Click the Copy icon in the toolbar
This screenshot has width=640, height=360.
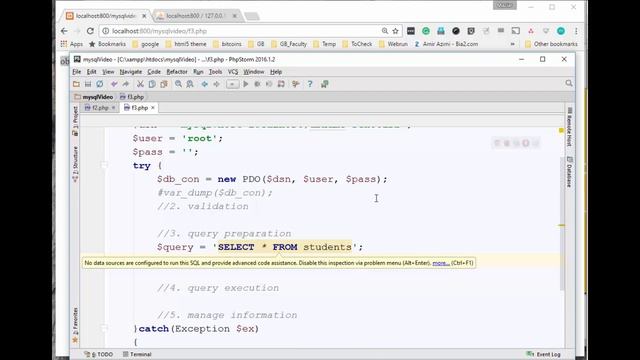(x=152, y=84)
